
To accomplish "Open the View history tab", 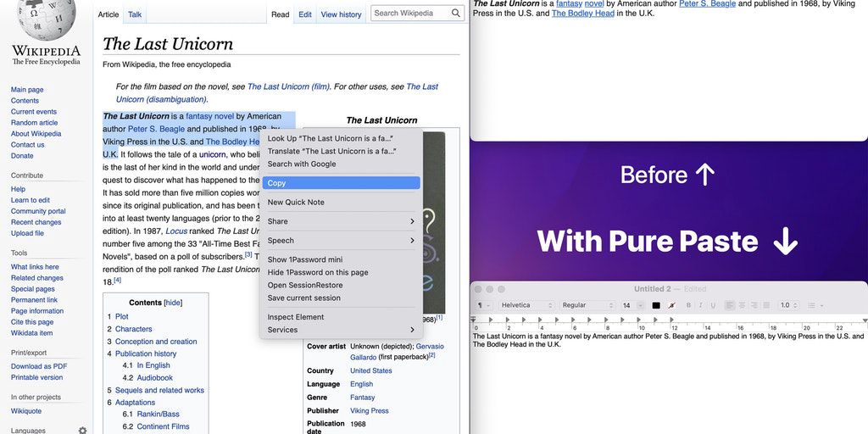I will (341, 14).
